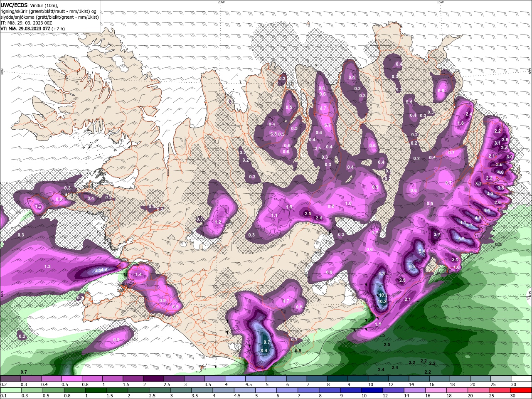Click the '10.4' snowfall value on the map
532x399 pixels.
point(383,296)
